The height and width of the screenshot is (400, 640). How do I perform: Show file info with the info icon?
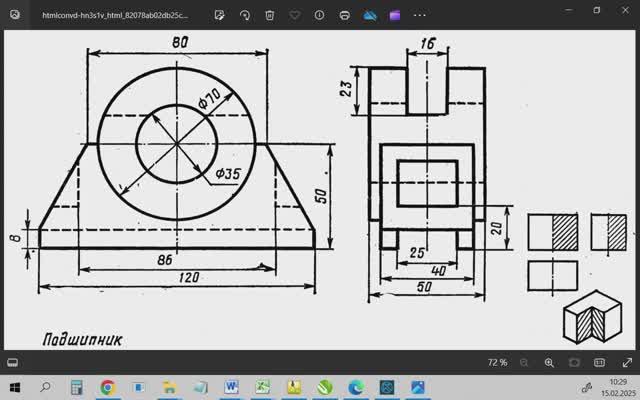[x=319, y=15]
